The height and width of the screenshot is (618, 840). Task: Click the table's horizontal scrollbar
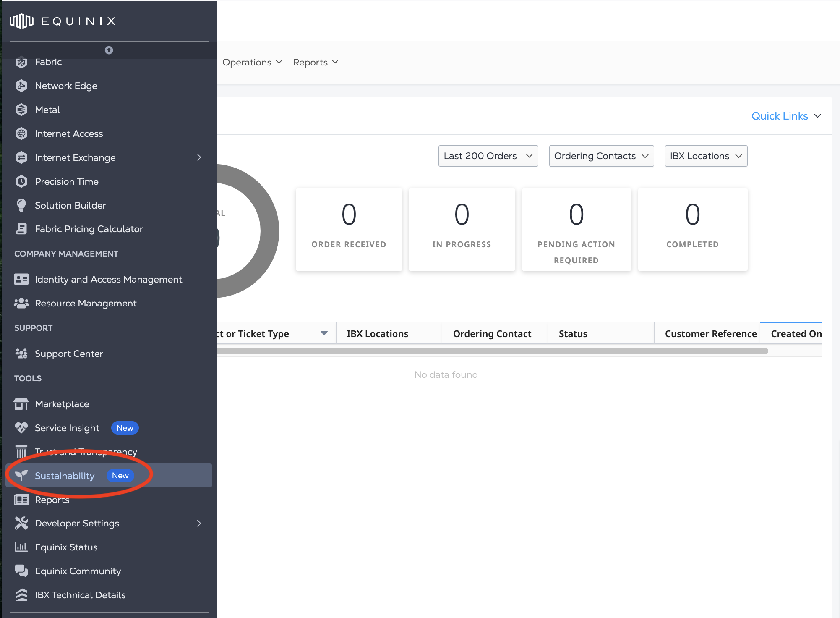[491, 351]
